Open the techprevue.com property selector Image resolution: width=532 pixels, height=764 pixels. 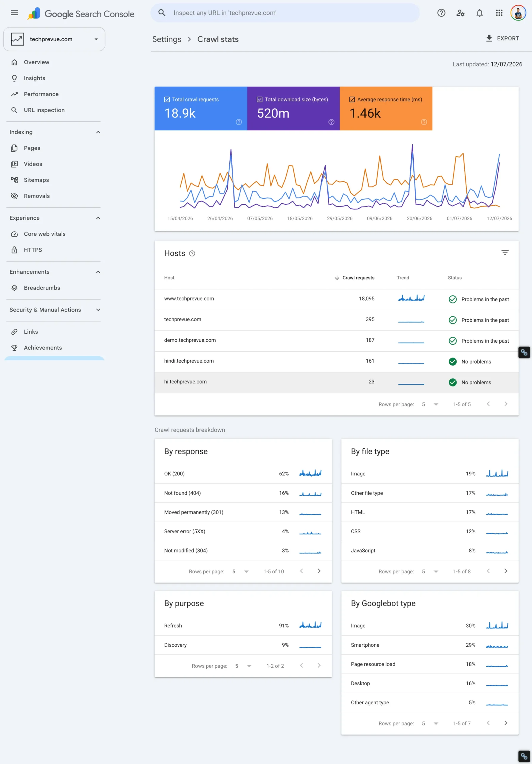(x=54, y=39)
